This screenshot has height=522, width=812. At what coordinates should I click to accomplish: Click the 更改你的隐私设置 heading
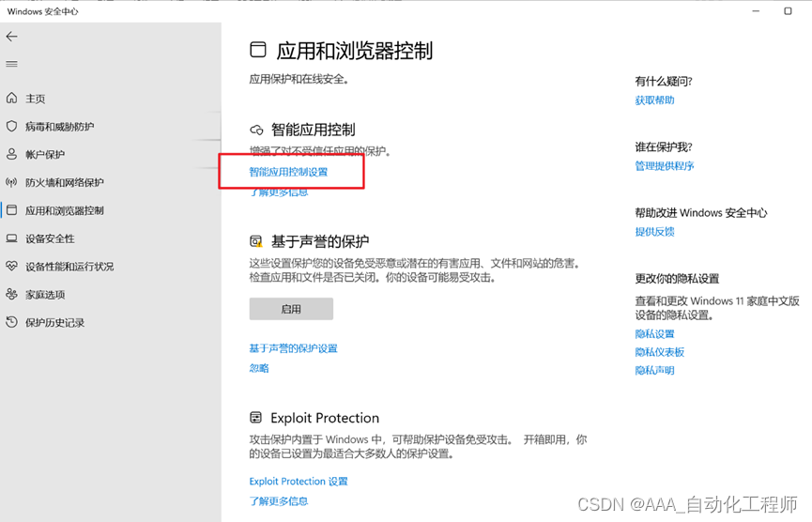[x=677, y=278]
